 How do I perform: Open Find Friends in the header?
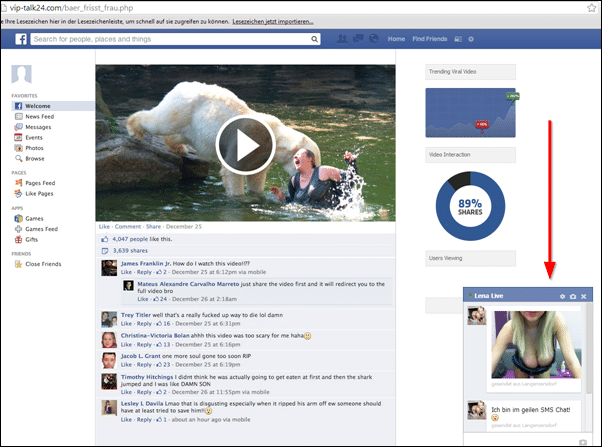click(x=430, y=39)
